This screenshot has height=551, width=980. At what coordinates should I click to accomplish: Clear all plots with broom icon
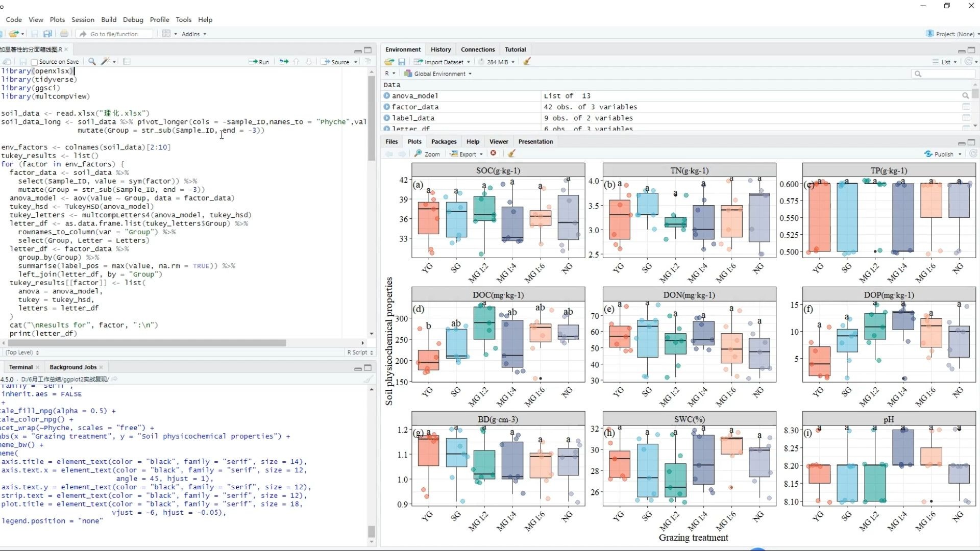tap(511, 154)
